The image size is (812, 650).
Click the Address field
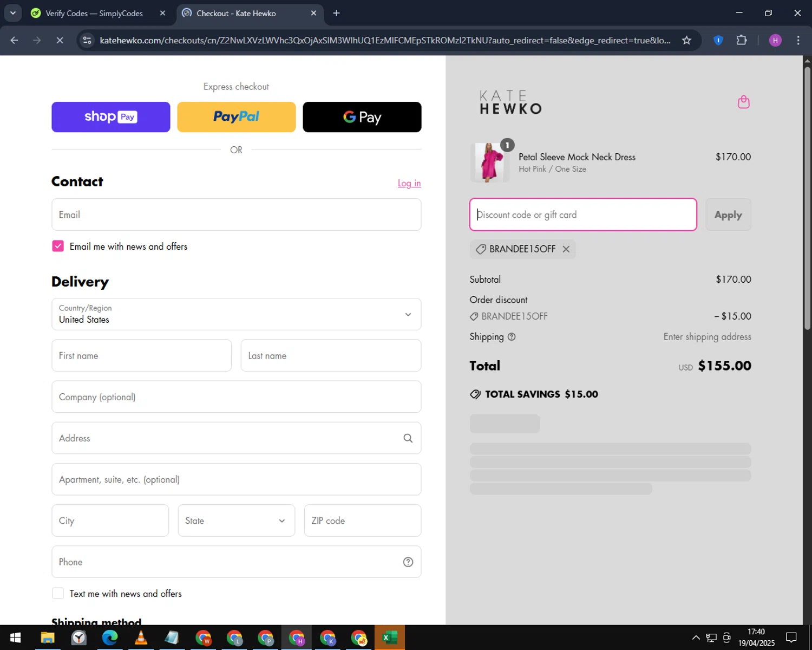point(237,438)
